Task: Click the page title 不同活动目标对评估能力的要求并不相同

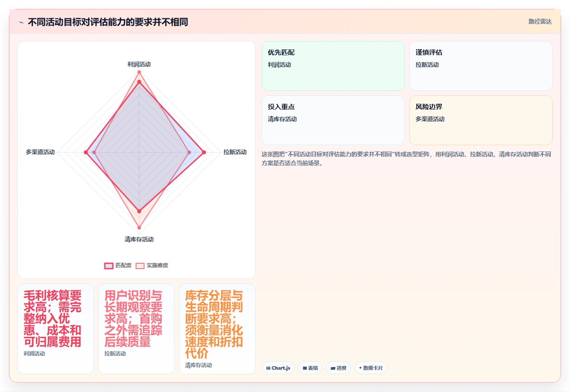Action: click(x=108, y=22)
